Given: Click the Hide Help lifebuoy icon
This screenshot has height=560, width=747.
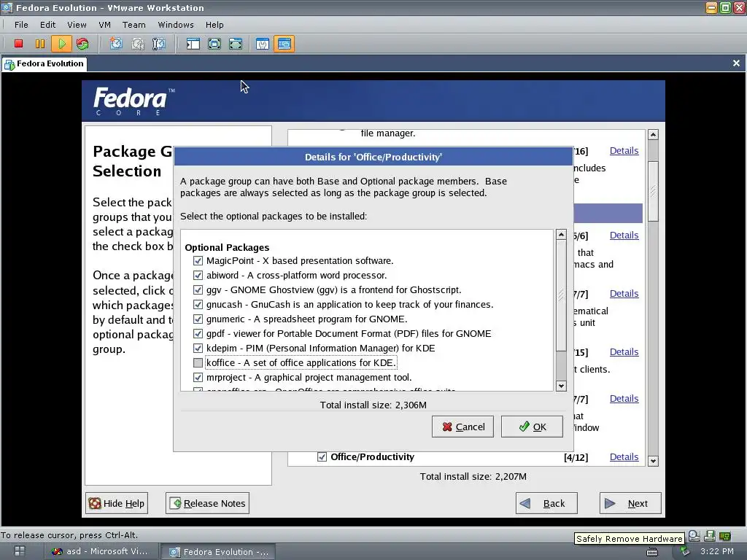Looking at the screenshot, I should [x=95, y=503].
